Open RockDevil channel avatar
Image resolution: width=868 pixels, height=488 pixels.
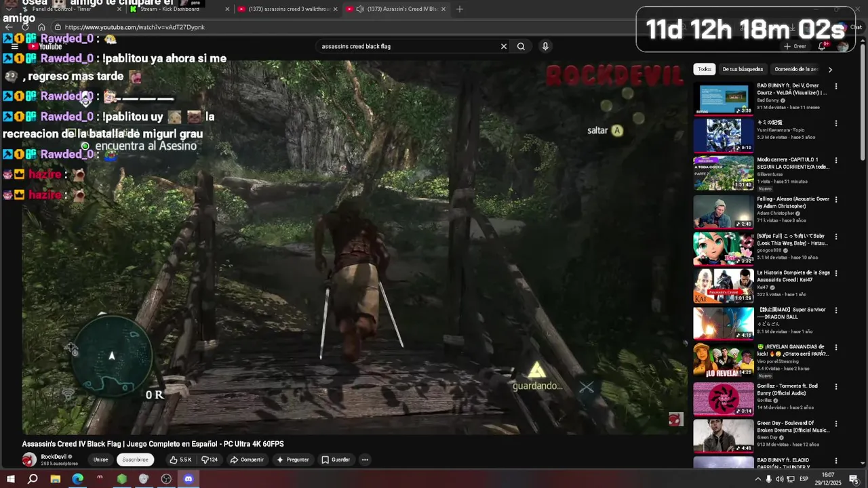click(x=29, y=460)
